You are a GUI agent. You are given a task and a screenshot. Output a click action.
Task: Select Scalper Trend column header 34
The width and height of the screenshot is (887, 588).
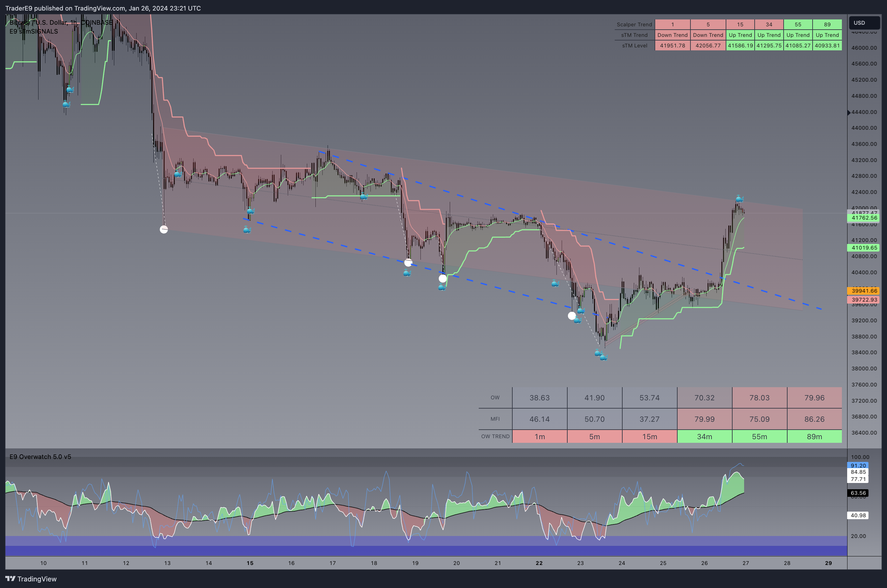click(769, 24)
